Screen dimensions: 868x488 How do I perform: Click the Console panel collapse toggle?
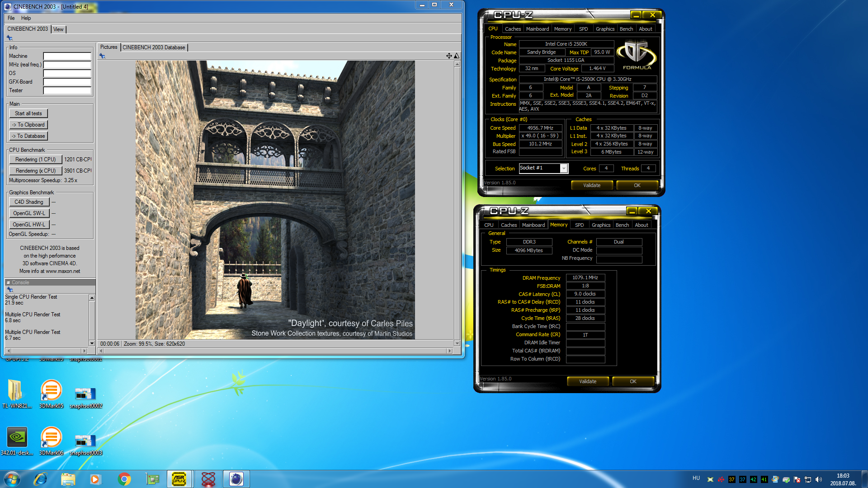point(8,282)
